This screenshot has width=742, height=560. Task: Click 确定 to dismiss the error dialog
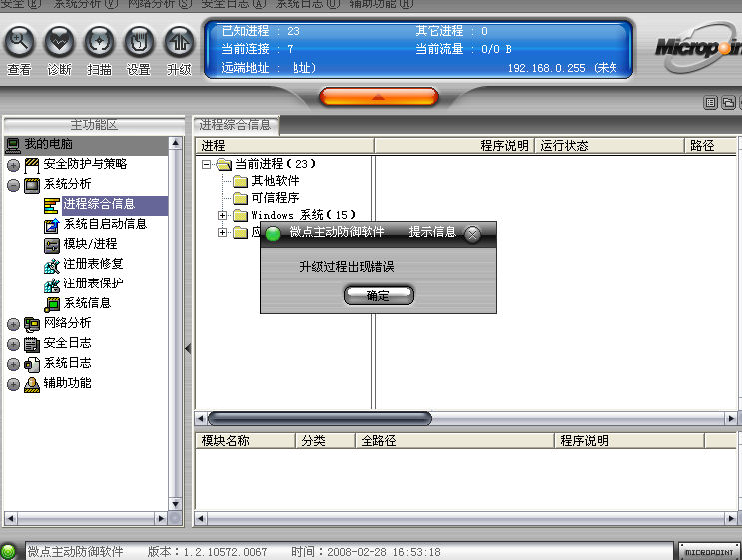tap(378, 296)
